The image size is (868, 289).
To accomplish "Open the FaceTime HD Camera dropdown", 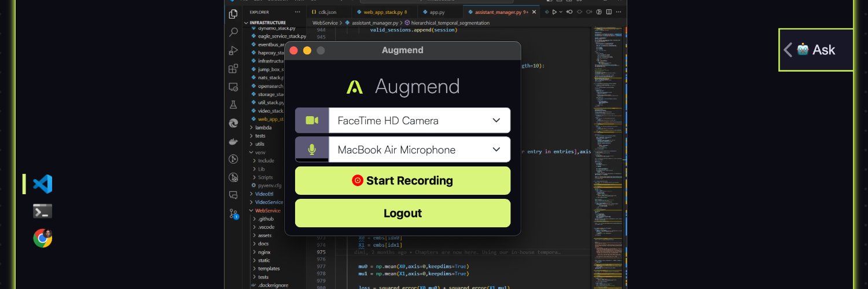I will point(420,120).
